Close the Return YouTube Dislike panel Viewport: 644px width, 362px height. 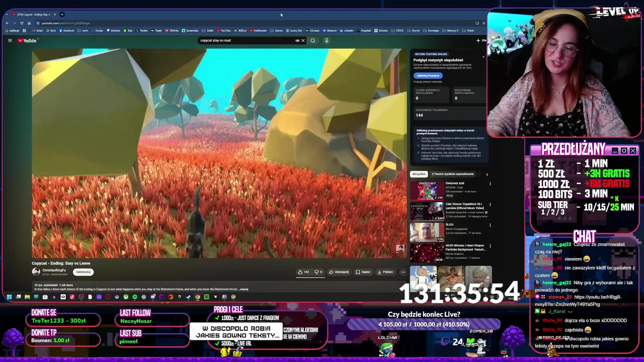point(484,56)
